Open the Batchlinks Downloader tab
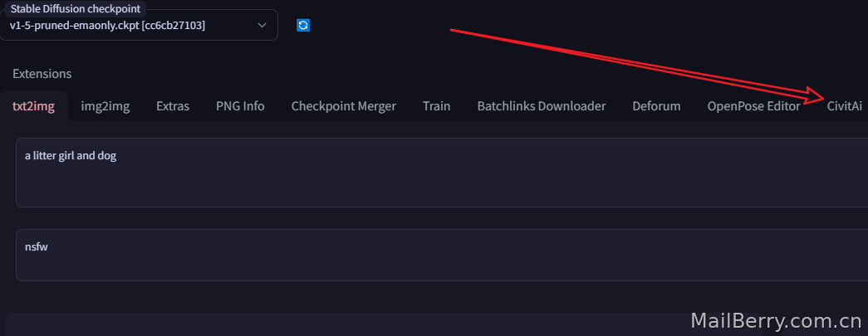 pyautogui.click(x=542, y=106)
